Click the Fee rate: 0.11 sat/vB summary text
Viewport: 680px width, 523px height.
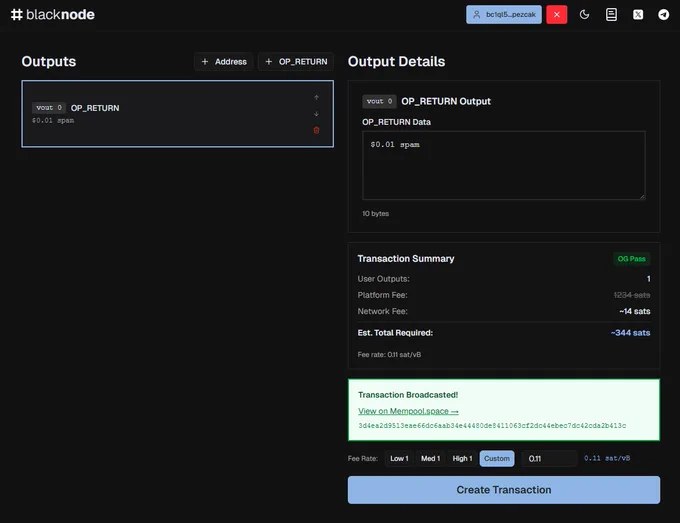(389, 355)
